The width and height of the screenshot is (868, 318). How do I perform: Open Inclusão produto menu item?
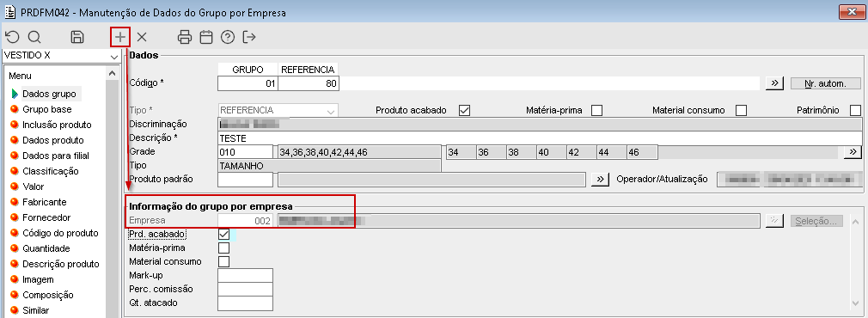(57, 125)
